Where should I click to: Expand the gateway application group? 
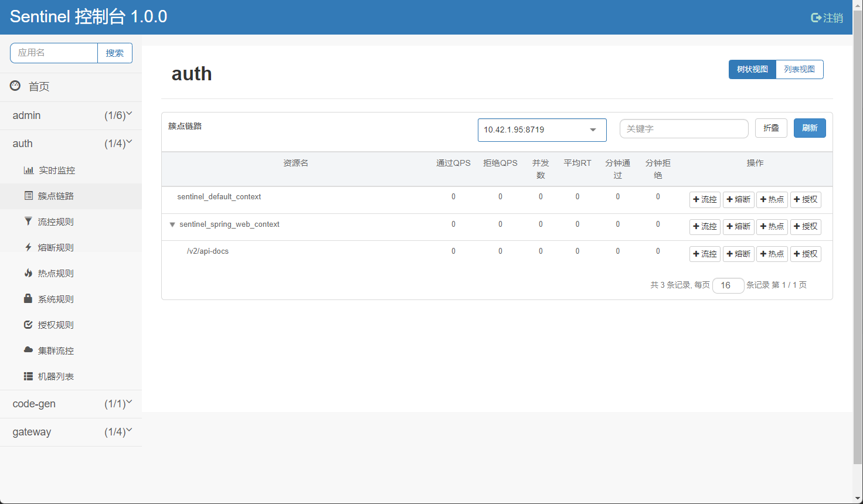point(70,432)
